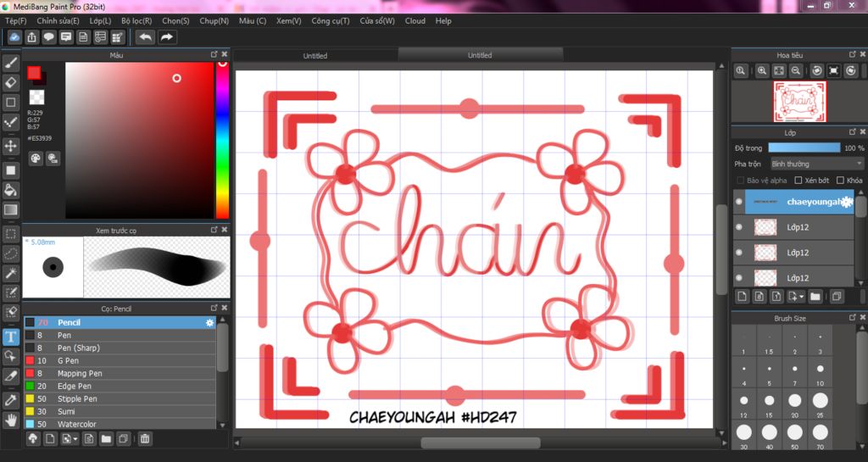Screen dimensions: 868x462
Task: Open Pencil brush settings gear
Action: coord(209,323)
